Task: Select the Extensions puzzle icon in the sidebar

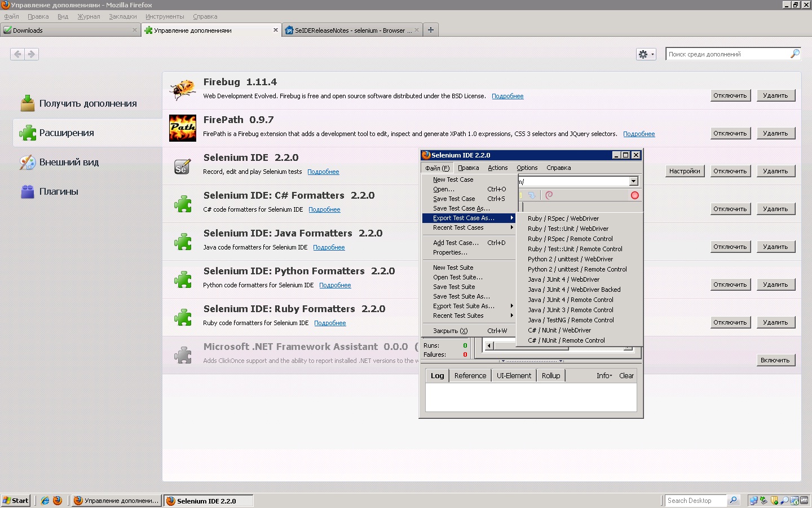Action: (x=28, y=133)
